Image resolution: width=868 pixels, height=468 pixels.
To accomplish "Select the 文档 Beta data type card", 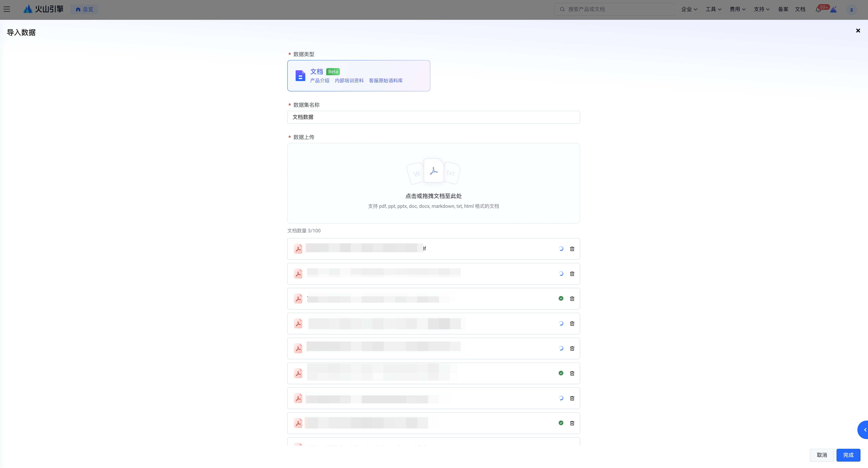I will tap(358, 75).
